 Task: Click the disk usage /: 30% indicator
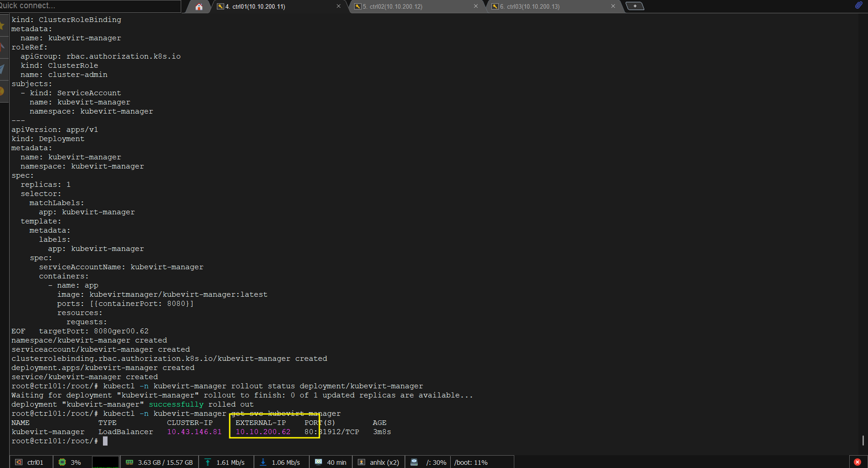pyautogui.click(x=428, y=462)
